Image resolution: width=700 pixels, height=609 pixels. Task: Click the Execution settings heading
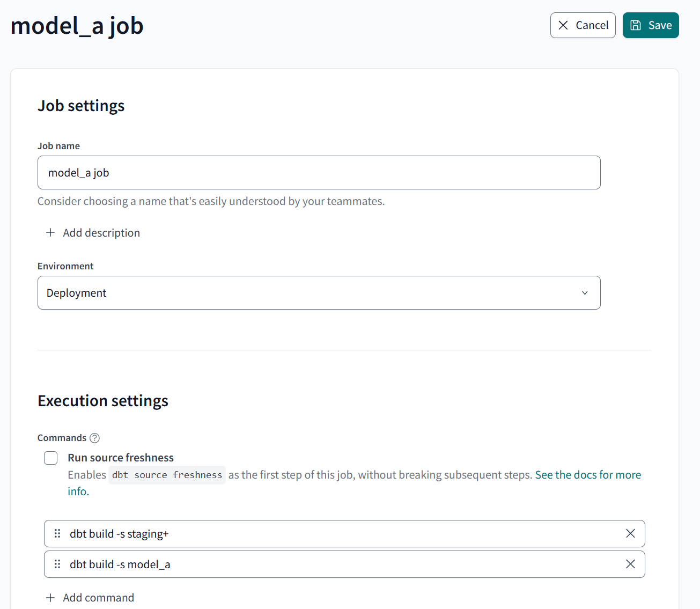tap(103, 401)
